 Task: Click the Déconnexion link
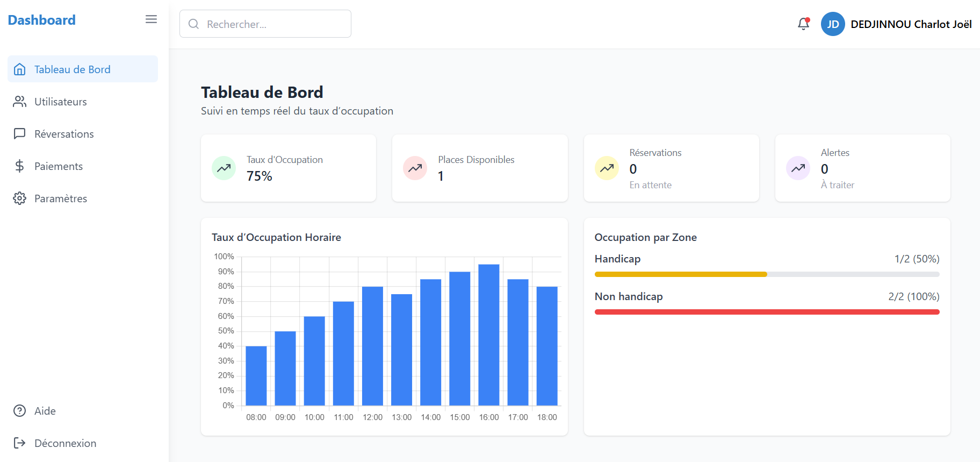pos(65,443)
